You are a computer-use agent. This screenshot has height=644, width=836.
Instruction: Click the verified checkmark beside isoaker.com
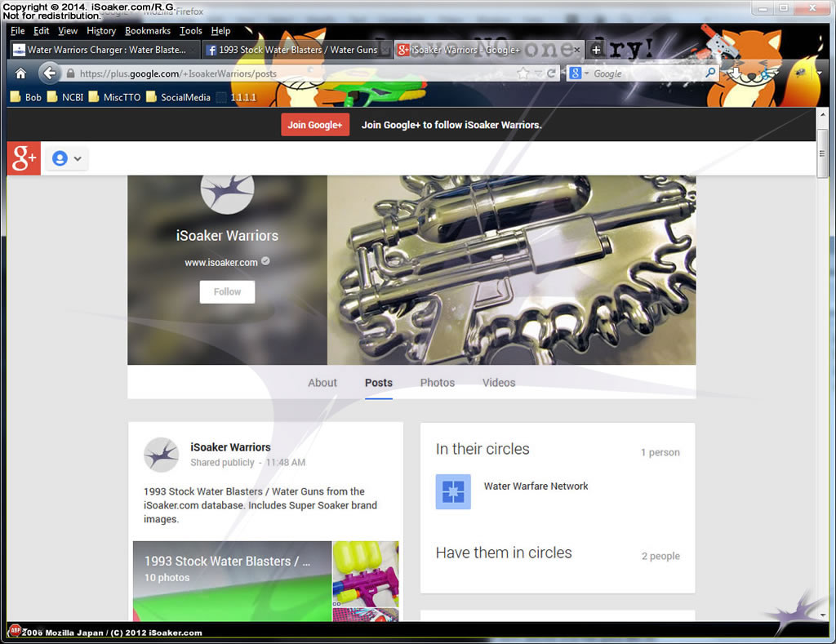pos(265,261)
